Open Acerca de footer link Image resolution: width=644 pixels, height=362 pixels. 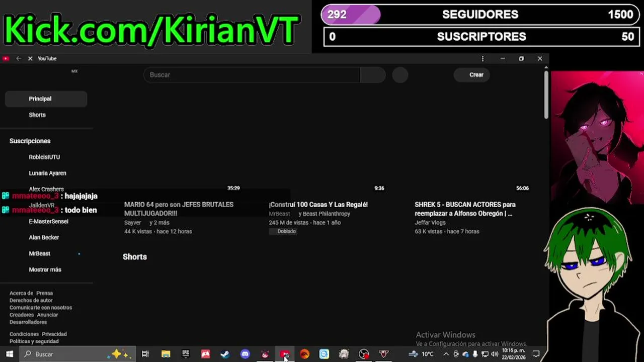click(x=21, y=293)
